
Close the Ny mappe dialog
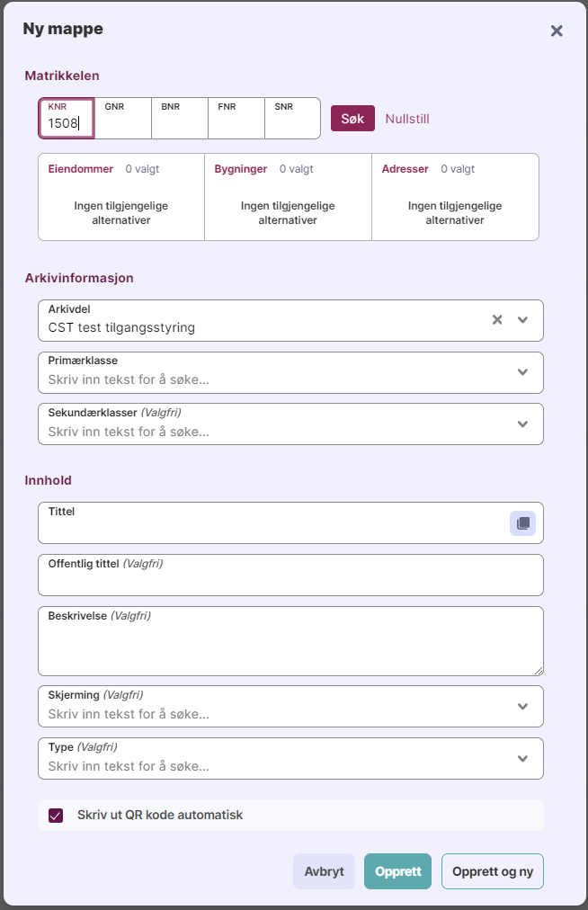coord(557,31)
